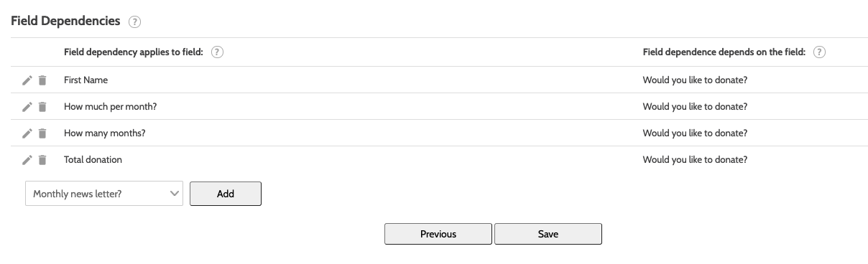Delete the 'How many months?' dependency

point(42,133)
